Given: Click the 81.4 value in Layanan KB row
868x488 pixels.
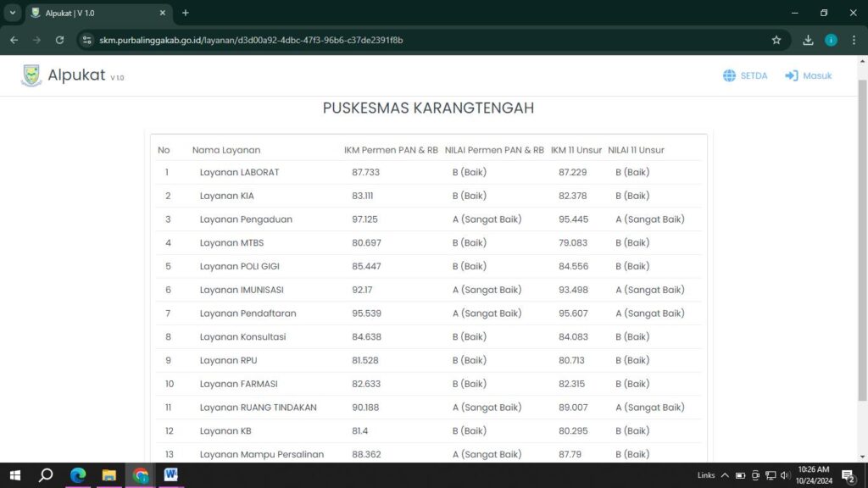Looking at the screenshot, I should [x=359, y=431].
